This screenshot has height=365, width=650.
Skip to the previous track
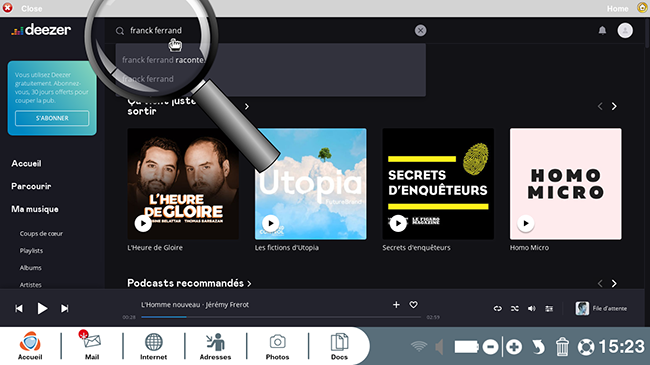pyautogui.click(x=19, y=309)
